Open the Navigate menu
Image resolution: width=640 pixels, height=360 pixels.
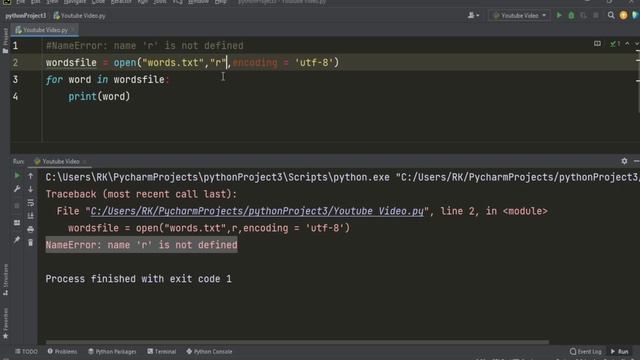click(75, 2)
